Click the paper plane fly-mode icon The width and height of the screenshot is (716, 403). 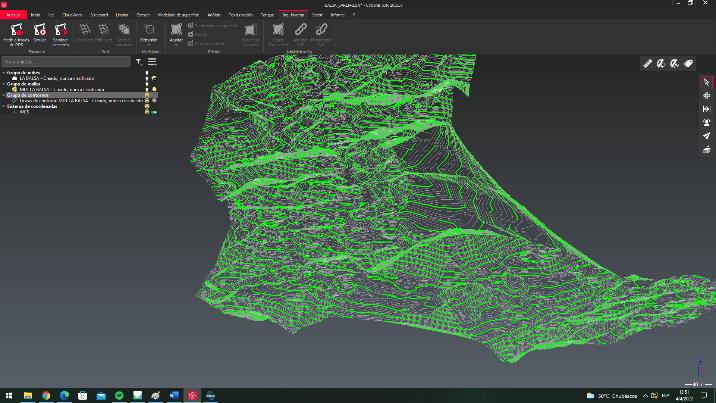[x=707, y=135]
